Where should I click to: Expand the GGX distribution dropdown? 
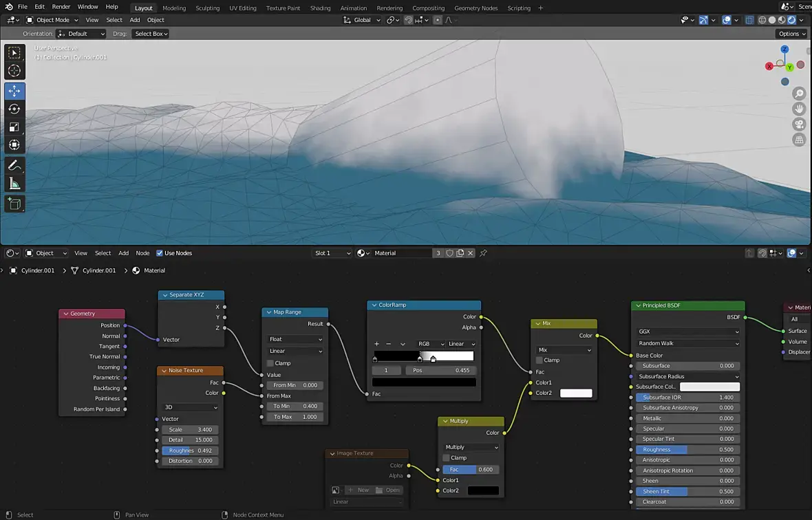(688, 332)
